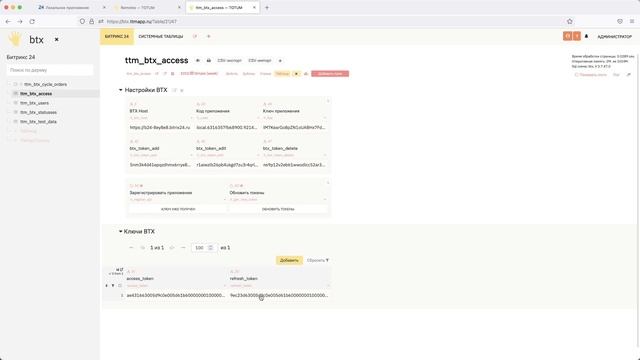This screenshot has width=640, height=360.
Task: Click the stepper arrows on the 100 field
Action: (x=211, y=248)
